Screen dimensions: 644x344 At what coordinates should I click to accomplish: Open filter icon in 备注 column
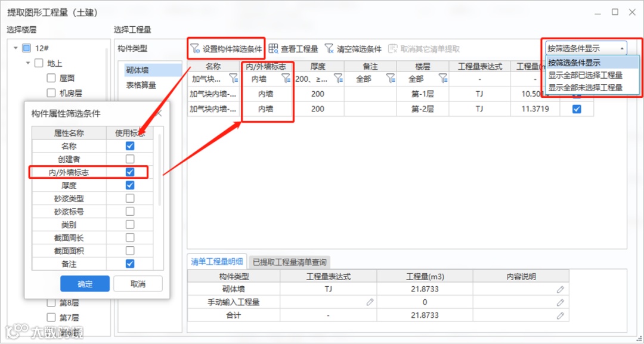click(391, 79)
